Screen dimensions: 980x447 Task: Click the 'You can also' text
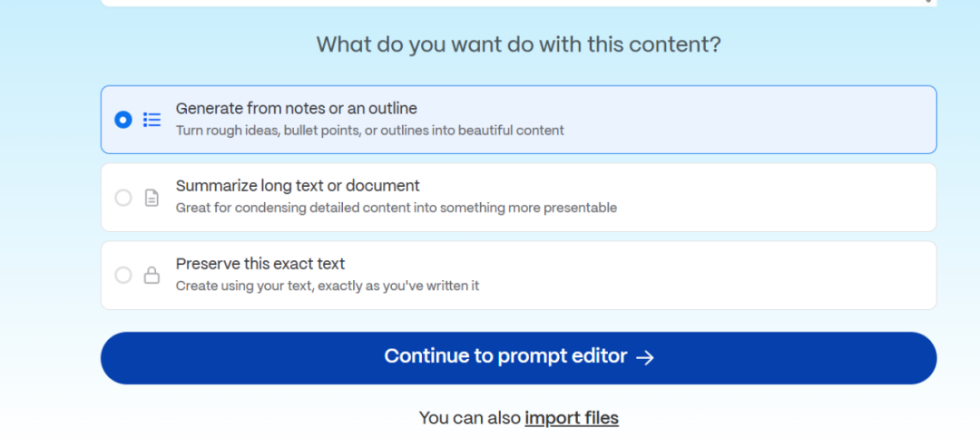(x=470, y=418)
